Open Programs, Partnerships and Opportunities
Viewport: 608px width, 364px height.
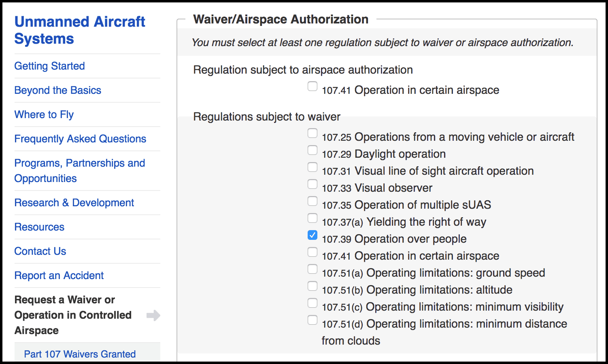click(x=80, y=171)
